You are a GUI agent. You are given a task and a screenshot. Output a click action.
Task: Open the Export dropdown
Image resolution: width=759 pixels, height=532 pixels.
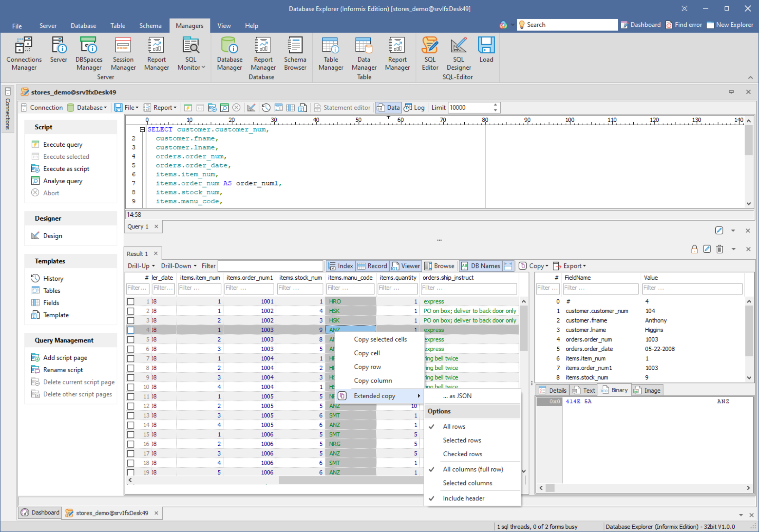click(570, 266)
